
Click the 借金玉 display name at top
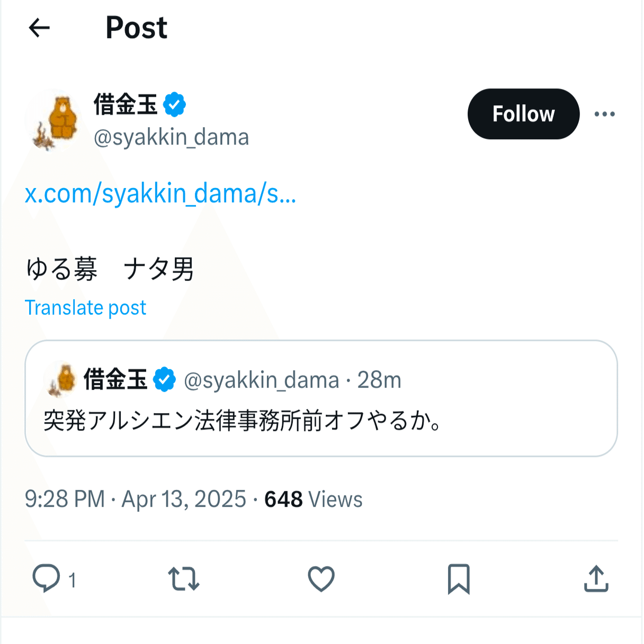126,104
